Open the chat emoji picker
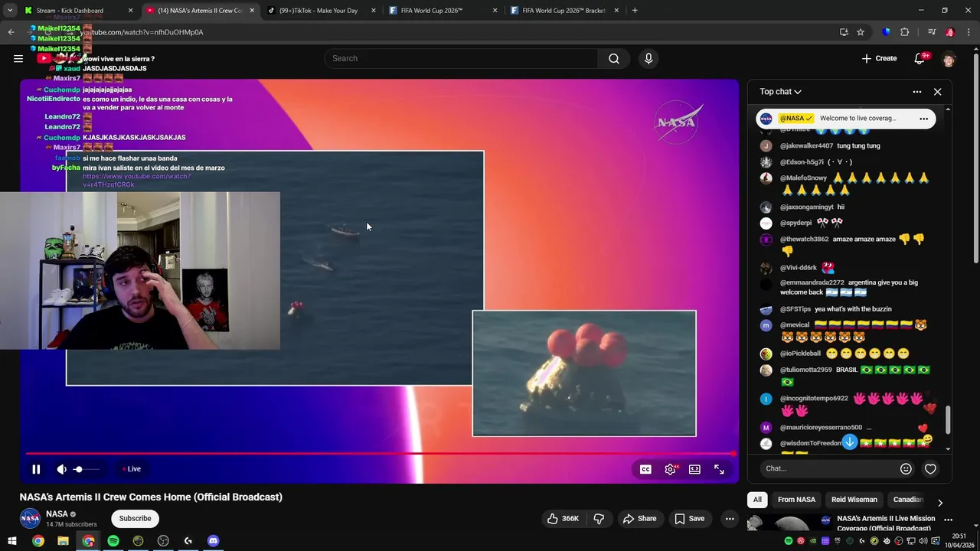 [906, 469]
